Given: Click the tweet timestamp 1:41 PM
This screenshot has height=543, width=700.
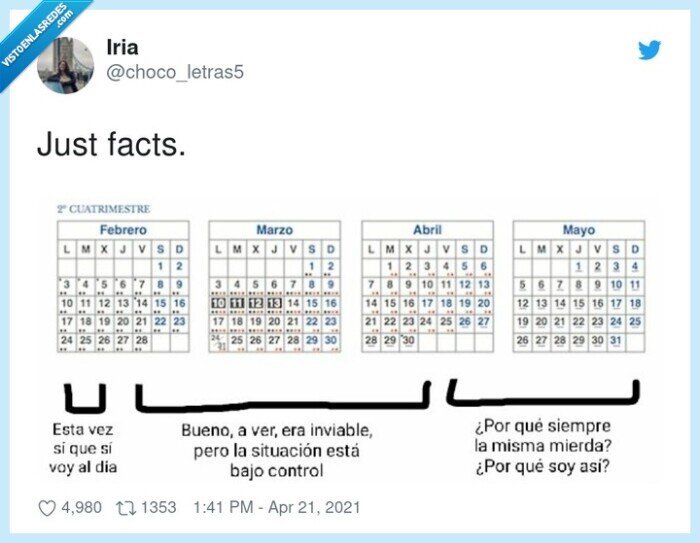Looking at the screenshot, I should pyautogui.click(x=231, y=508).
